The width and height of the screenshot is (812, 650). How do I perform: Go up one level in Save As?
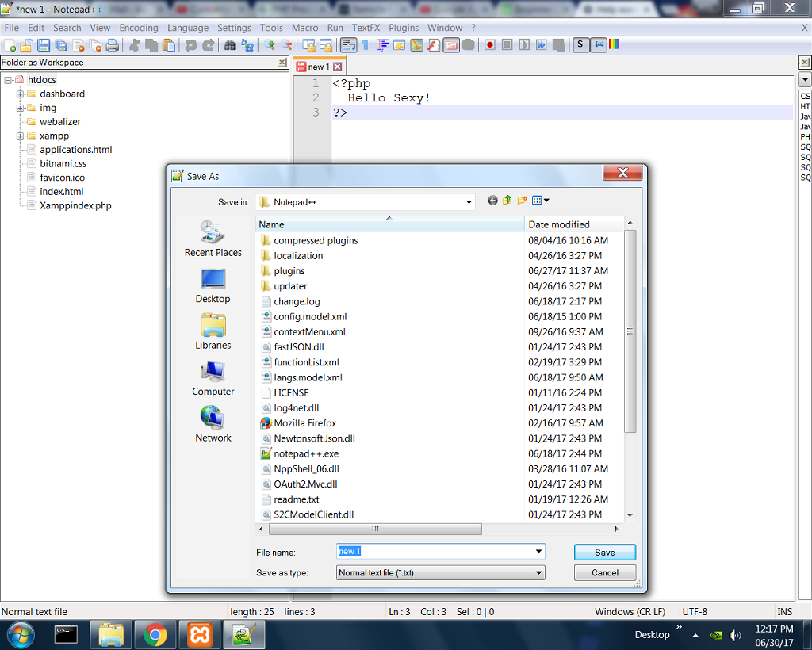pyautogui.click(x=507, y=201)
